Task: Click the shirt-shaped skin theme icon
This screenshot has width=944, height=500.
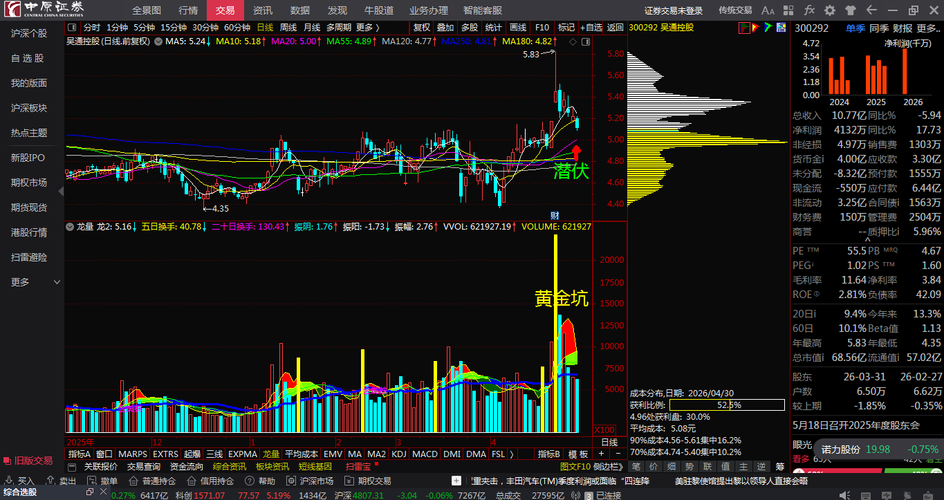Action: coord(850,10)
